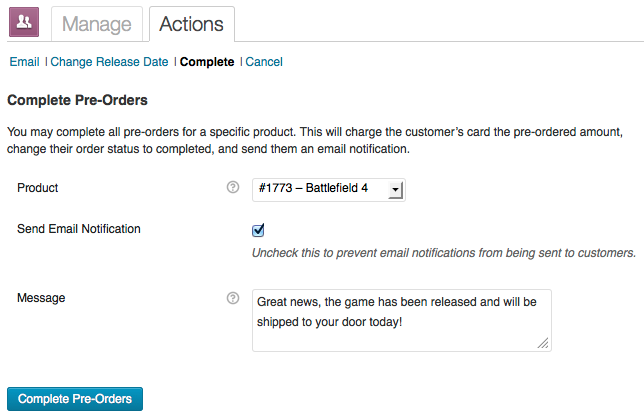Open the Cancel action link
Viewport: 644px width, 418px height.
264,62
